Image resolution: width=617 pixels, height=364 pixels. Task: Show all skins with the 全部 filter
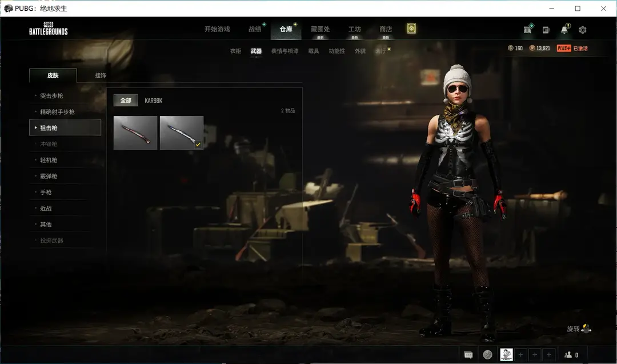pyautogui.click(x=126, y=101)
